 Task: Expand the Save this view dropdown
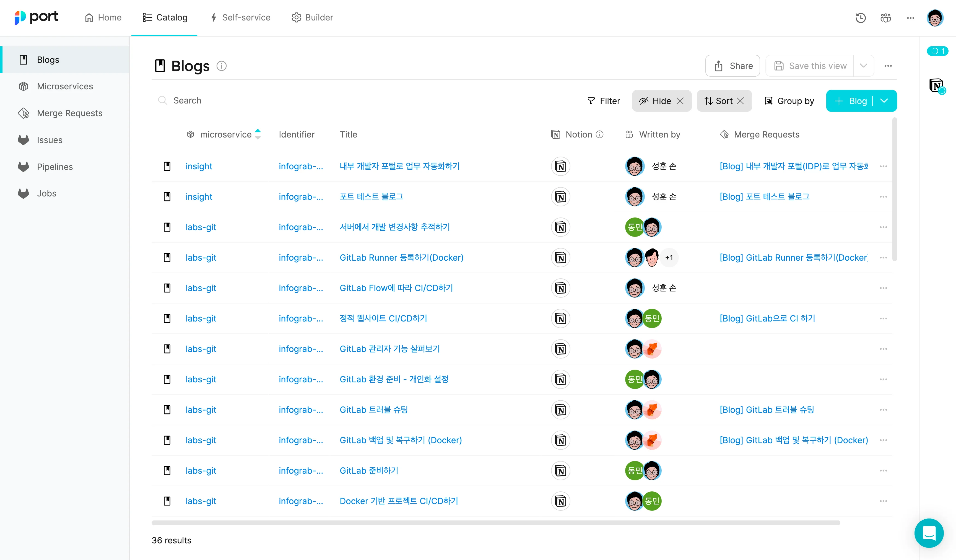(x=863, y=66)
